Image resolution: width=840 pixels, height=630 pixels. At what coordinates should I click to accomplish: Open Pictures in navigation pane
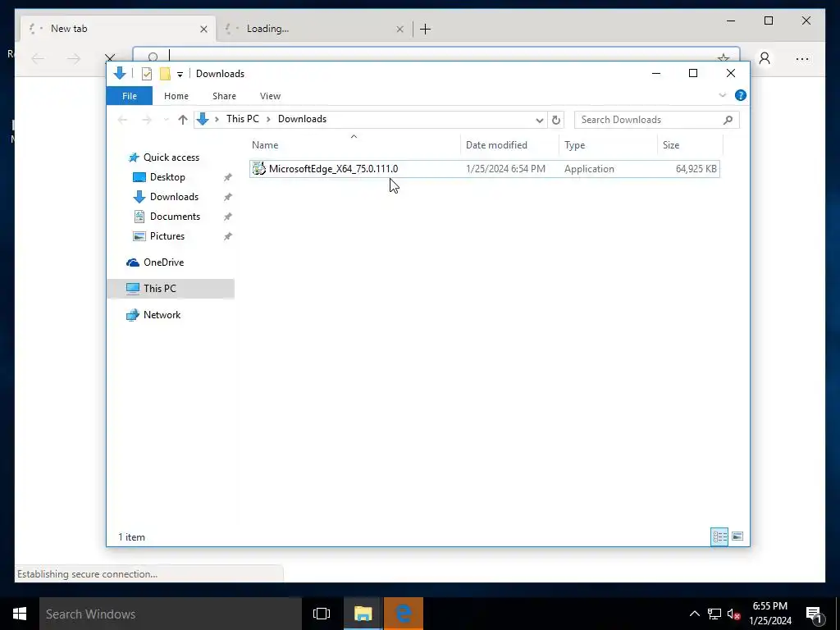(167, 236)
